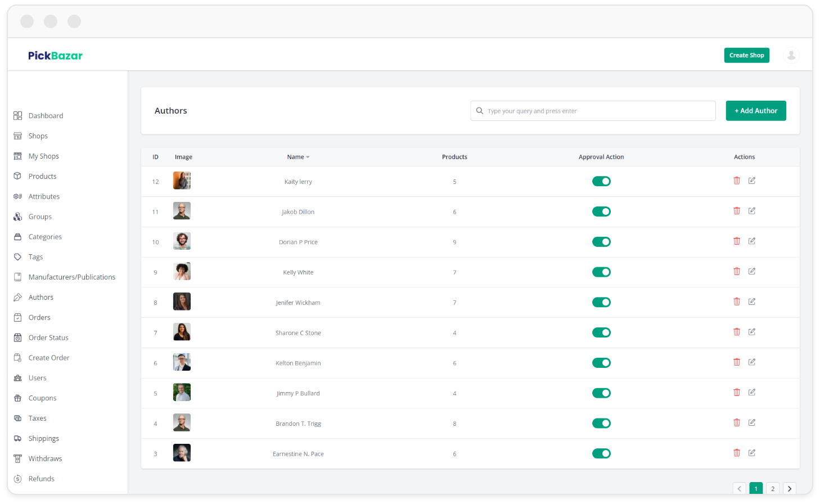Go to page 2 of authors
Image resolution: width=820 pixels, height=504 pixels.
point(772,488)
